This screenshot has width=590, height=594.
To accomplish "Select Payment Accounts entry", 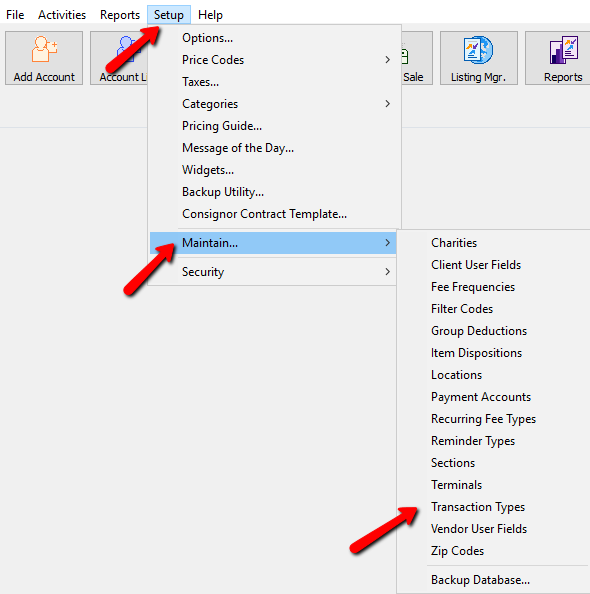I will coord(481,397).
